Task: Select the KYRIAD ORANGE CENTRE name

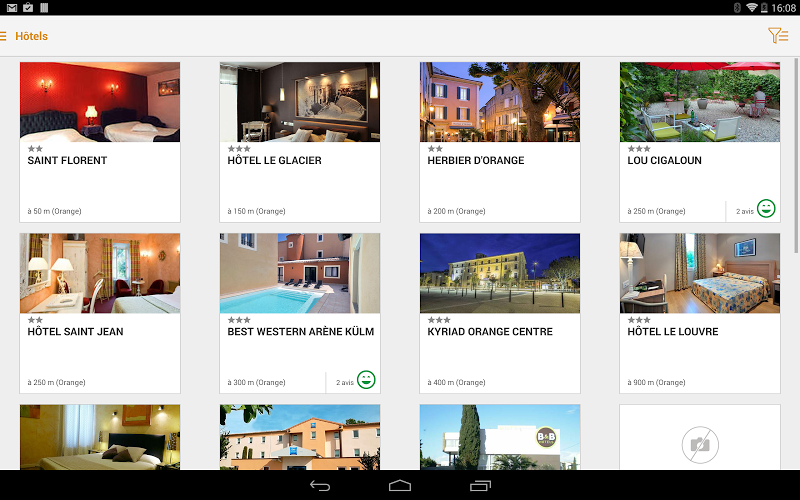Action: click(490, 332)
